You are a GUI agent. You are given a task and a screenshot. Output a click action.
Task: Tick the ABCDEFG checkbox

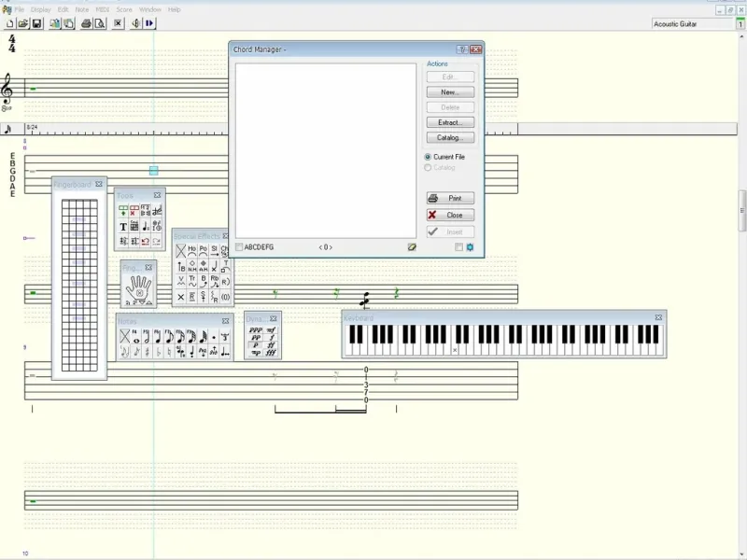coord(239,247)
